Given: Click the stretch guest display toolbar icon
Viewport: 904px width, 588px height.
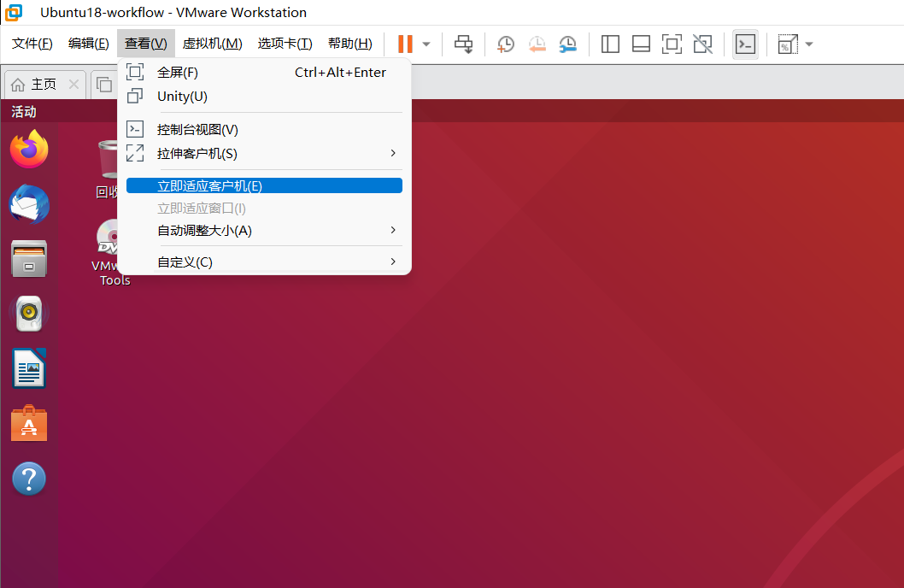Looking at the screenshot, I should pos(788,44).
